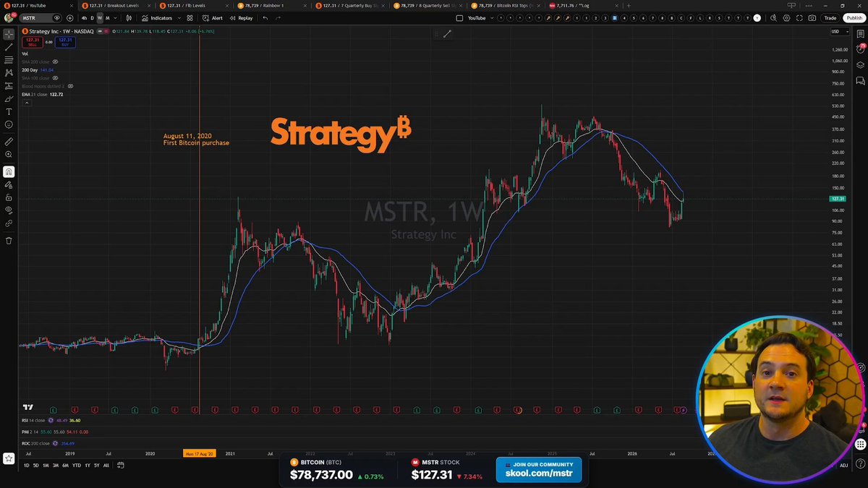
Task: Click the MSTR symbol search field
Action: (x=42, y=18)
